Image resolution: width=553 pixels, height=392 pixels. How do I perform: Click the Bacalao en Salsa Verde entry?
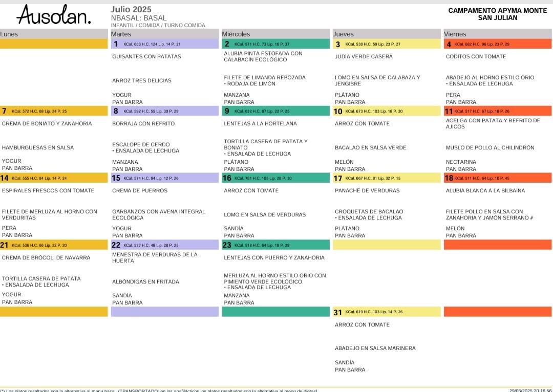(370, 148)
